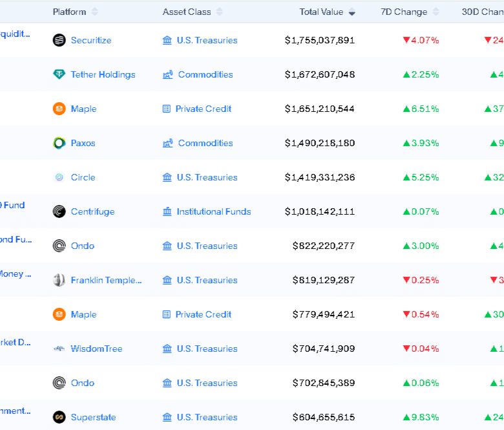Click the Superstate total value $604,655,615
The width and height of the screenshot is (504, 430).
[x=323, y=417]
